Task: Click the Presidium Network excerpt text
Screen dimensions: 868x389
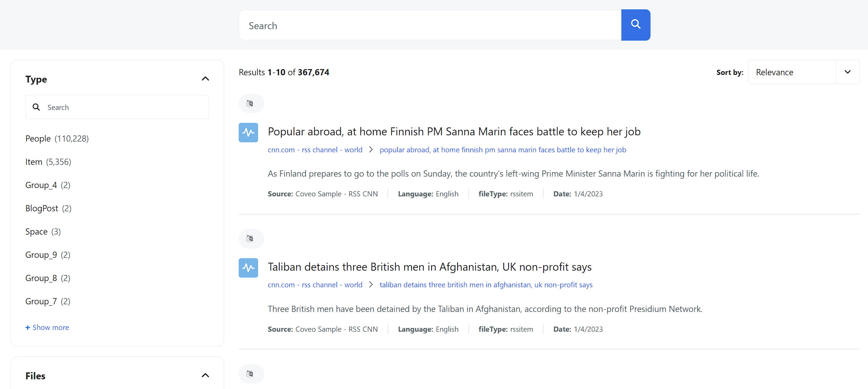Action: coord(485,309)
